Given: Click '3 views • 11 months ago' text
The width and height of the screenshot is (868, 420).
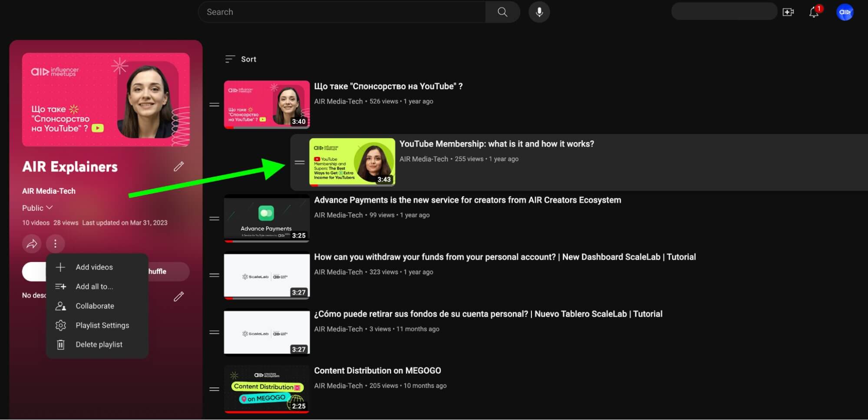Looking at the screenshot, I should 404,329.
